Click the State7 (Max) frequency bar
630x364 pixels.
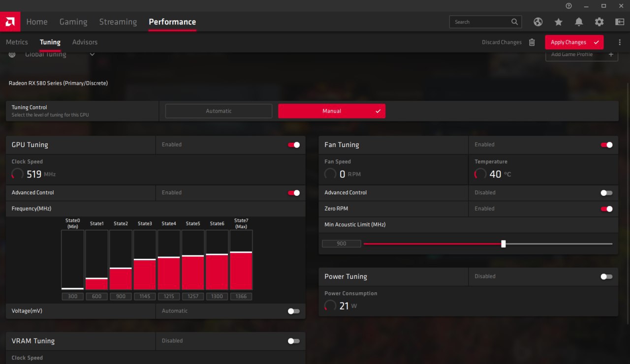pyautogui.click(x=241, y=260)
